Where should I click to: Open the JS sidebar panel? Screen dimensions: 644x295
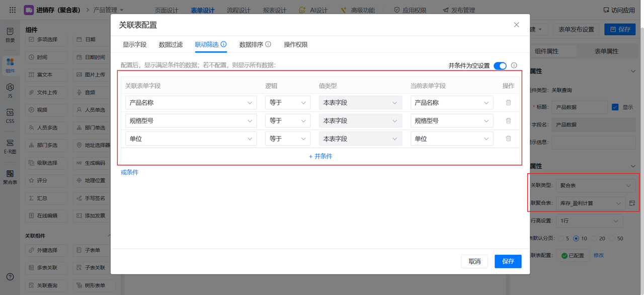10,90
